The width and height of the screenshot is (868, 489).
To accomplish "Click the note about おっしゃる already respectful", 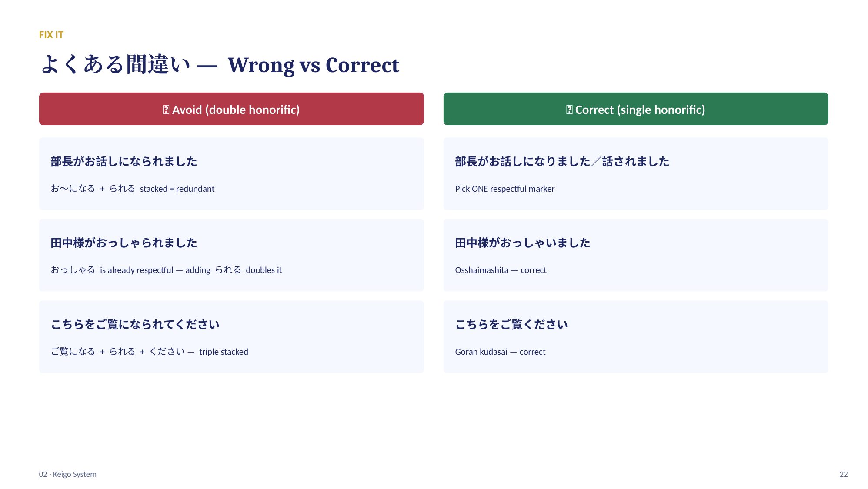I will pos(166,270).
